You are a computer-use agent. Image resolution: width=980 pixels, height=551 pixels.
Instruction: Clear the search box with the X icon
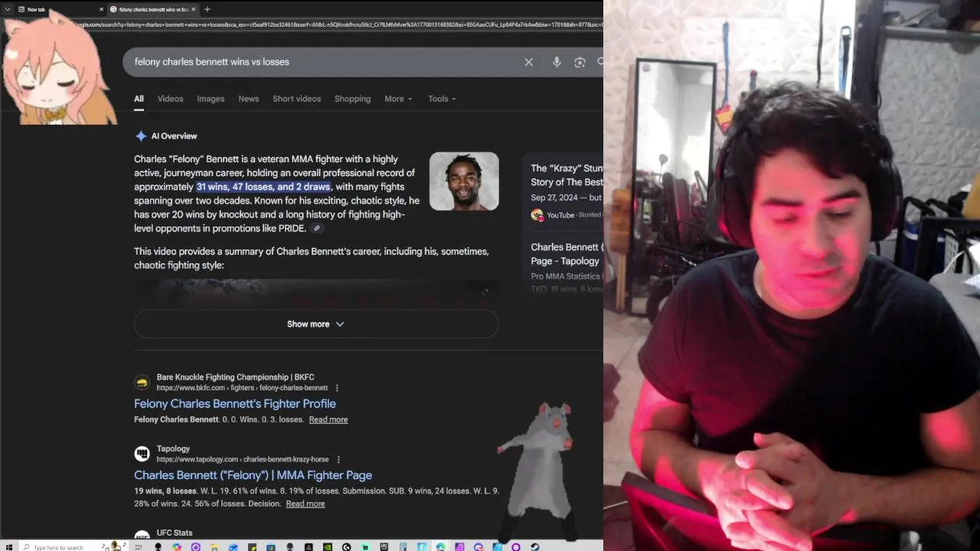click(528, 62)
